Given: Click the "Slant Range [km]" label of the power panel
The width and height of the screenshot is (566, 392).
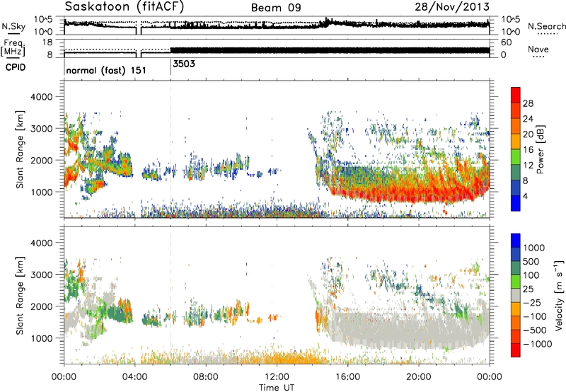Looking at the screenshot, I should click(x=20, y=149).
